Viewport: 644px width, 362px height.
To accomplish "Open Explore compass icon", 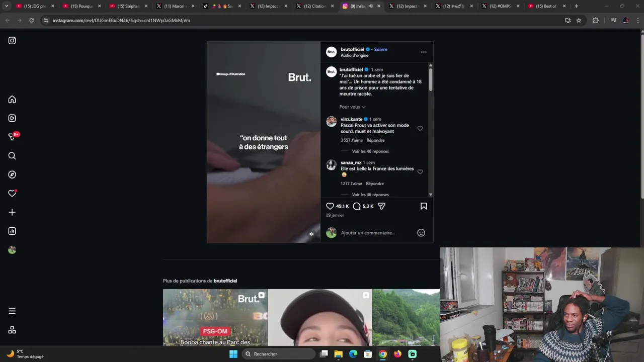I will (x=12, y=174).
